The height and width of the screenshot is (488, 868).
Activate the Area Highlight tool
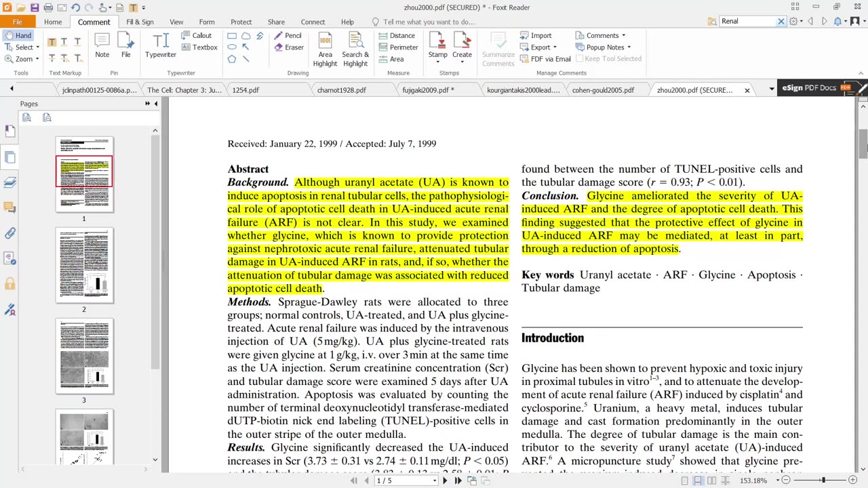(x=325, y=49)
